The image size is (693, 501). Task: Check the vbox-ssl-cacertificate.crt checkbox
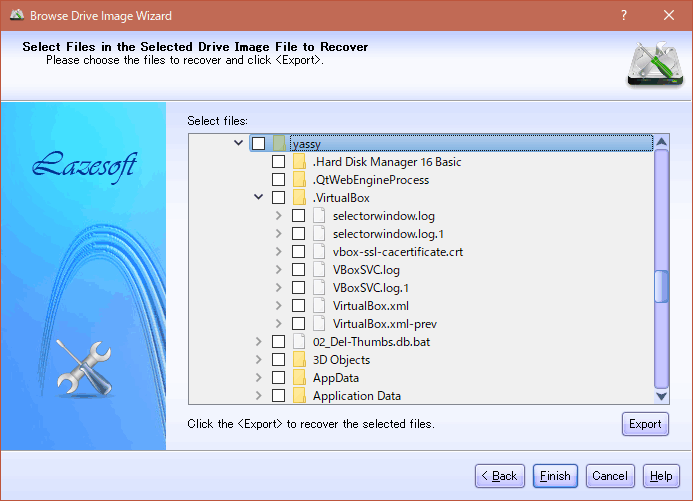pyautogui.click(x=298, y=251)
